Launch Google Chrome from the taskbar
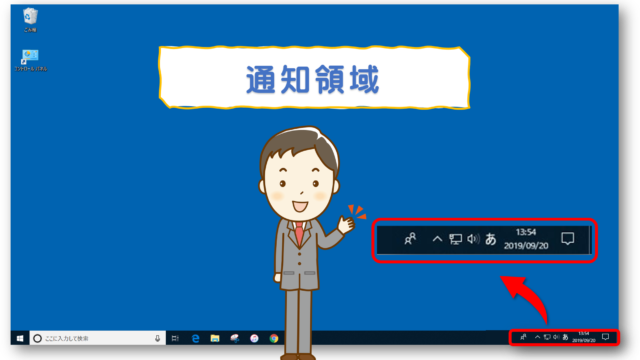The height and width of the screenshot is (360, 640). coord(274,338)
